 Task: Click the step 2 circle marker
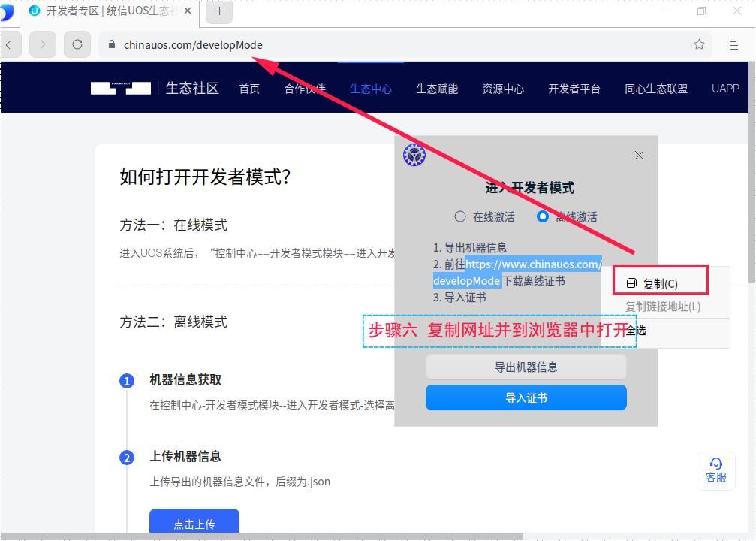click(x=127, y=458)
